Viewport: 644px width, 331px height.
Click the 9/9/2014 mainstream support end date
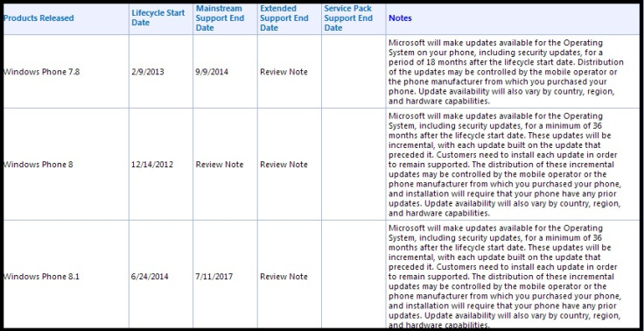point(212,72)
